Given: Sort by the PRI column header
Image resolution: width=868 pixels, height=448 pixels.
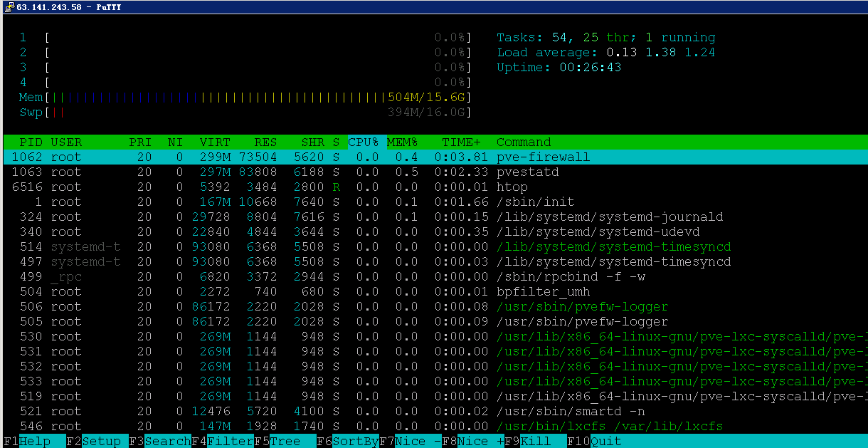Looking at the screenshot, I should tap(140, 142).
